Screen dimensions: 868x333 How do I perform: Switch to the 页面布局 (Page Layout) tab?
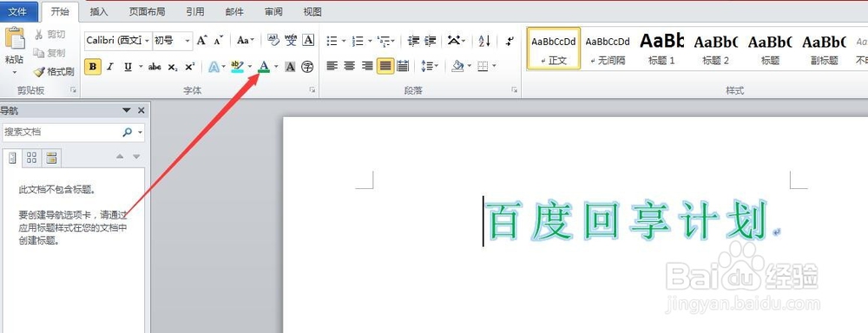[147, 11]
